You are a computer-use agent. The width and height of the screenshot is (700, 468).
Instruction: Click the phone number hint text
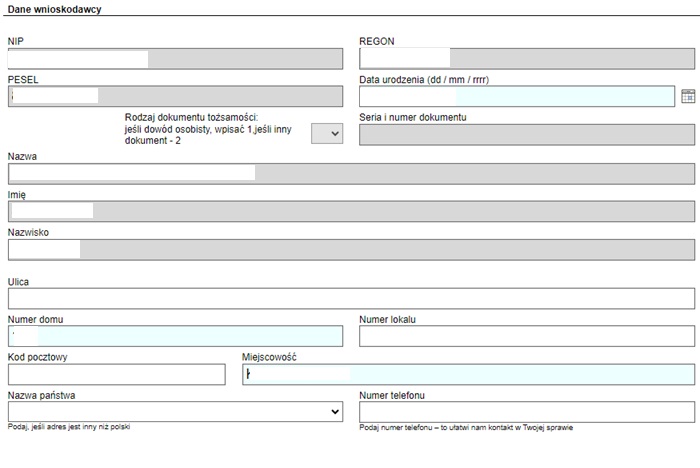pyautogui.click(x=466, y=428)
